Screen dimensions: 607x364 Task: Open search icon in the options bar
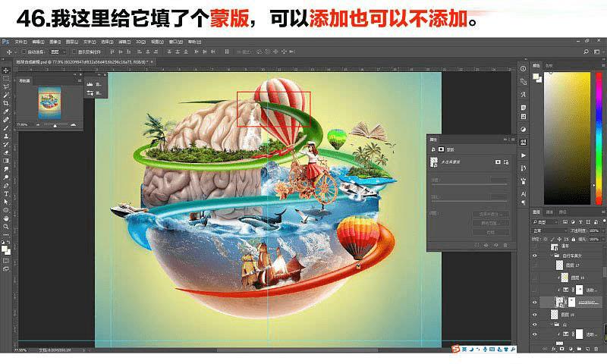pos(586,52)
